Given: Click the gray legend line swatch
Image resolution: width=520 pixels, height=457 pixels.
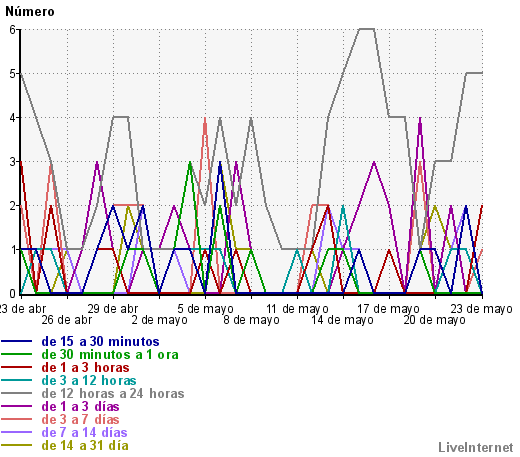Looking at the screenshot, I should (x=16, y=393).
